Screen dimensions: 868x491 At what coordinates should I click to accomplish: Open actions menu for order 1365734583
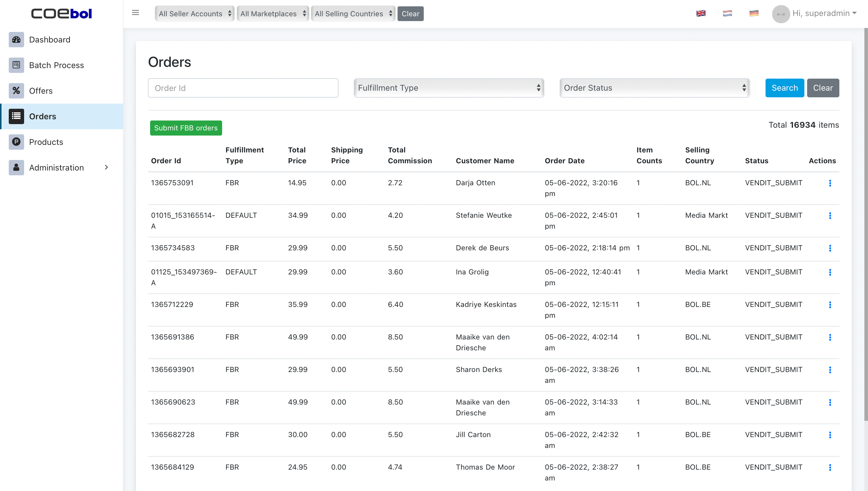[830, 248]
